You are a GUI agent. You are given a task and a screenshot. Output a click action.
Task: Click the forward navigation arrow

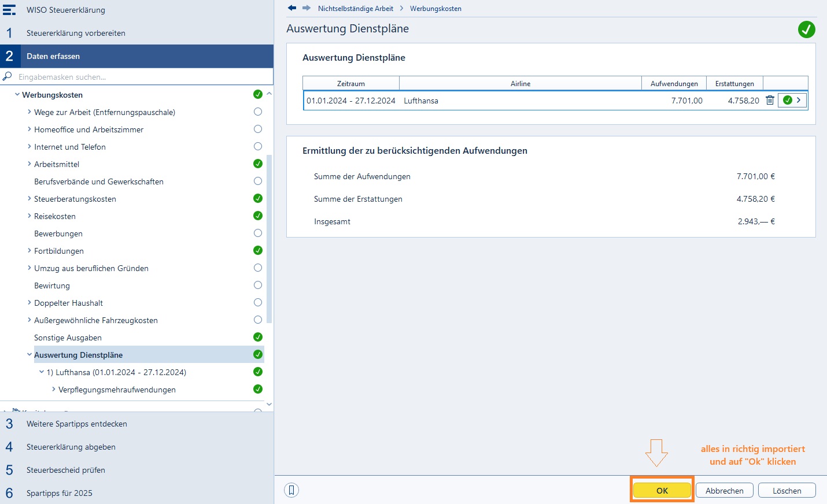pyautogui.click(x=307, y=8)
